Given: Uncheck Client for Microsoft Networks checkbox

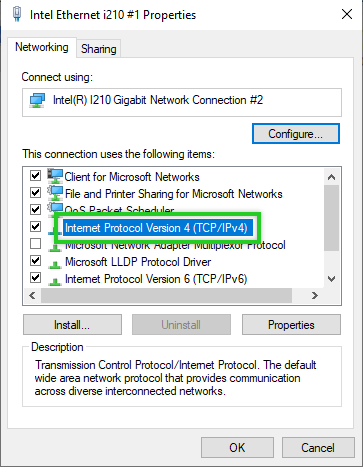Looking at the screenshot, I should coord(35,175).
